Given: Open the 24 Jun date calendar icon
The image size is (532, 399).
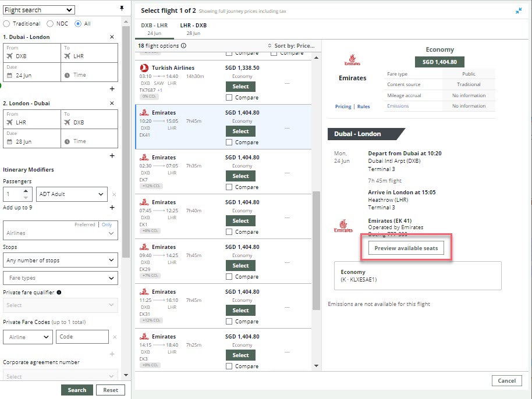Looking at the screenshot, I should pyautogui.click(x=9, y=75).
